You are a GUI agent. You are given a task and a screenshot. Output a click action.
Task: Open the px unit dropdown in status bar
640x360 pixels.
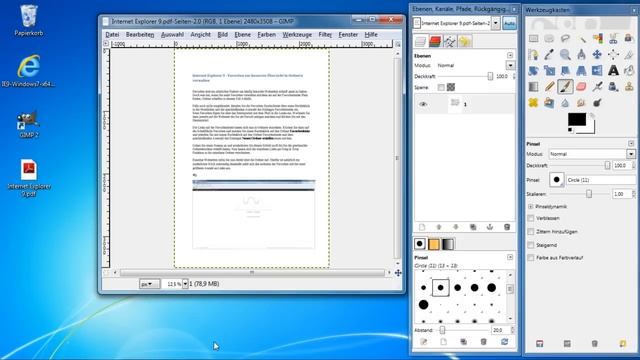pyautogui.click(x=149, y=284)
